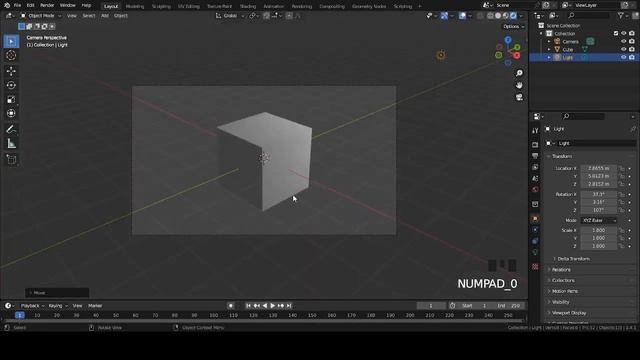Open the Object properties tab
Image resolution: width=640 pixels, height=360 pixels.
(535, 219)
